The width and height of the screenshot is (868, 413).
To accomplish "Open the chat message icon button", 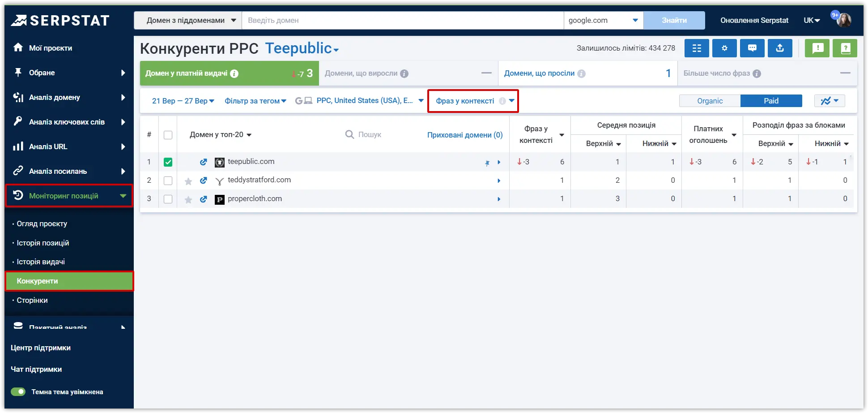I will (752, 48).
